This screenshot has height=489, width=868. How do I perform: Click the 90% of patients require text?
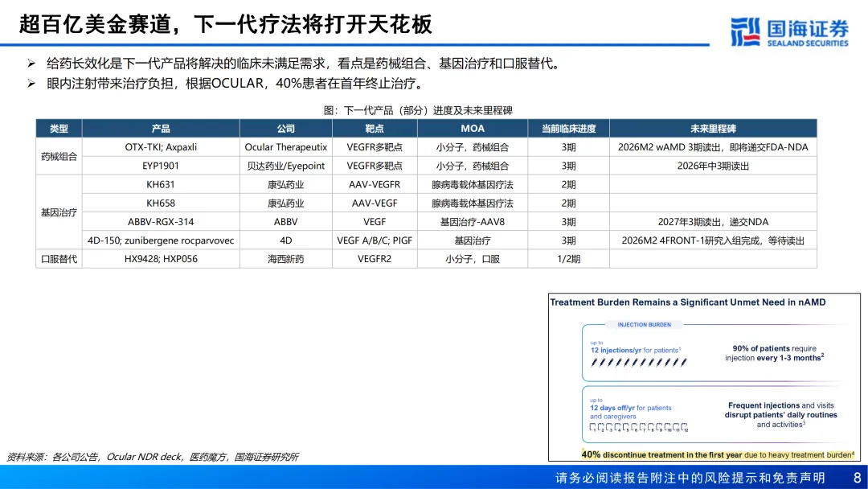[775, 353]
